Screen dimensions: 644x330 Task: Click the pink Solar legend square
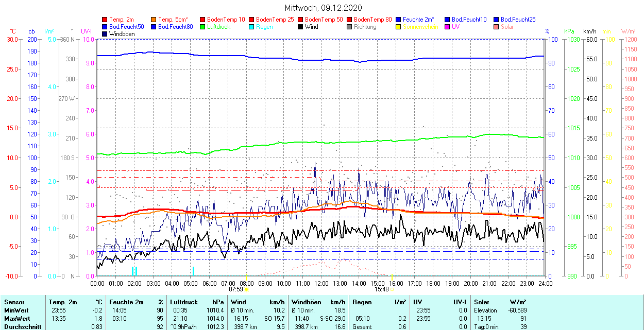pos(497,27)
